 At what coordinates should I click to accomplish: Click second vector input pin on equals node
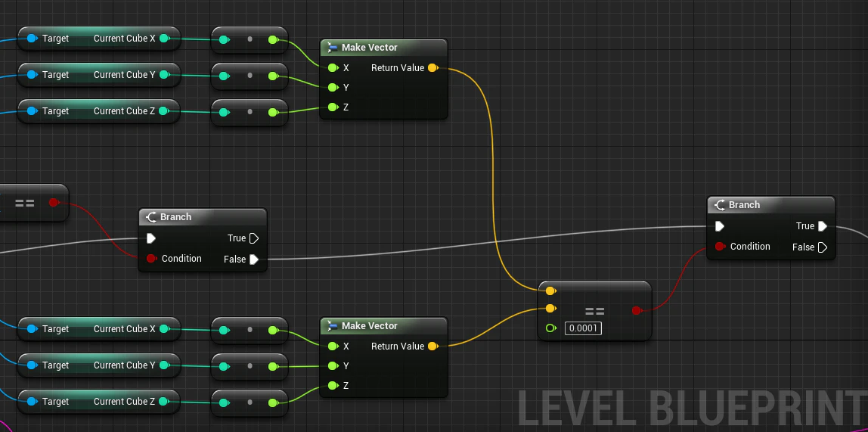pyautogui.click(x=550, y=309)
